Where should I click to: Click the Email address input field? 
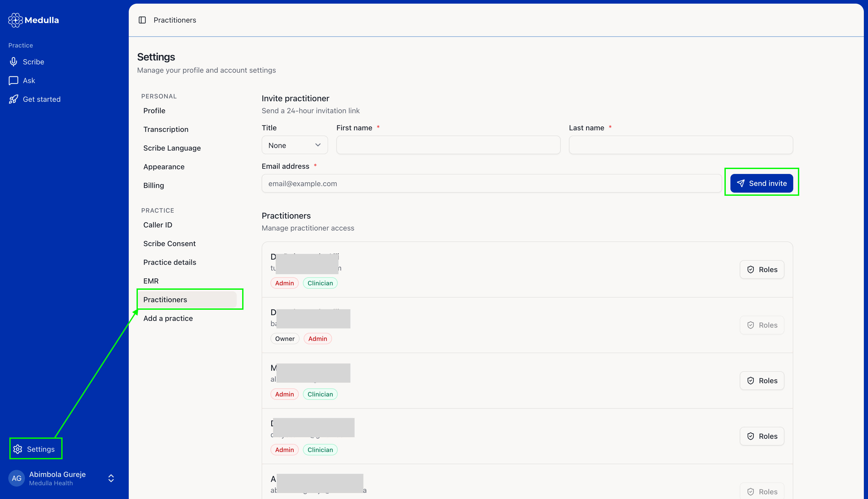492,183
